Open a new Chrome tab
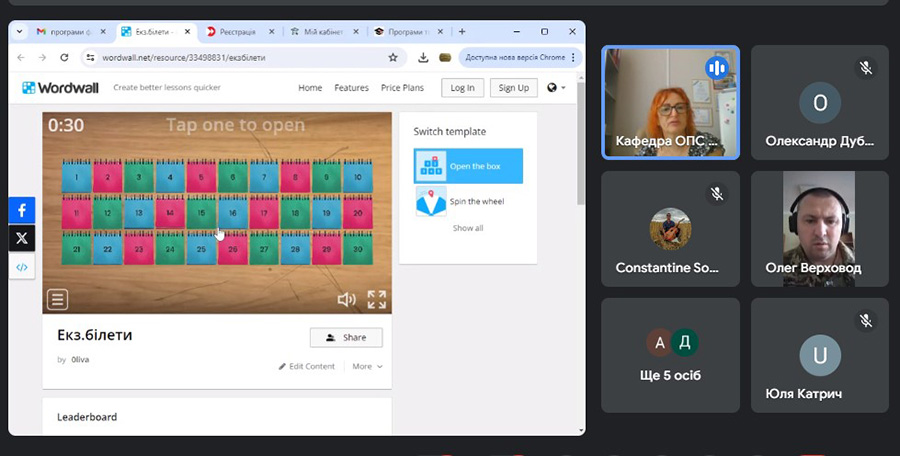 [x=462, y=32]
